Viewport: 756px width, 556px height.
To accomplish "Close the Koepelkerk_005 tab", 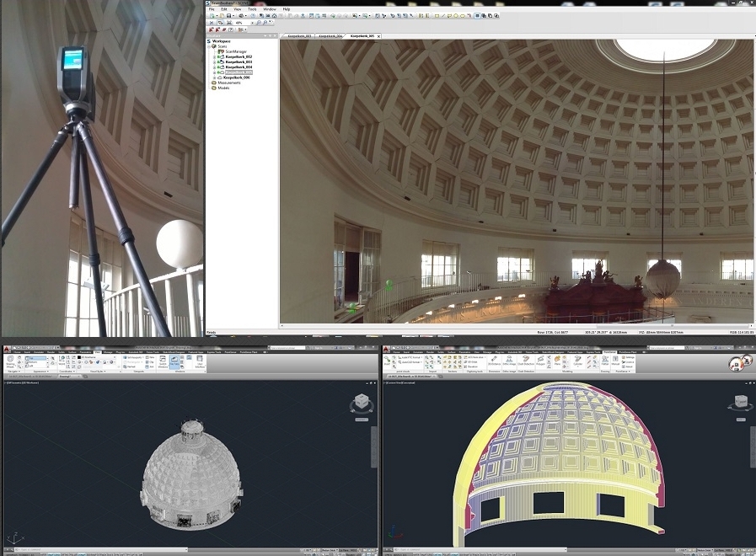I will (379, 36).
